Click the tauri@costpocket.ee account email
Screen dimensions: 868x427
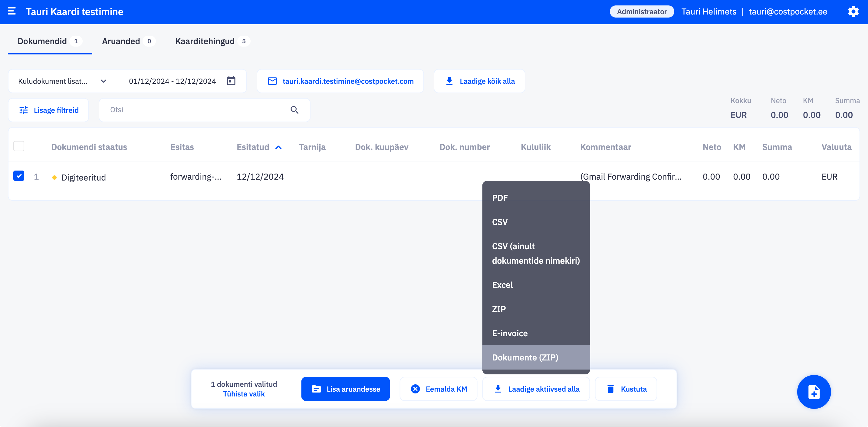click(788, 12)
